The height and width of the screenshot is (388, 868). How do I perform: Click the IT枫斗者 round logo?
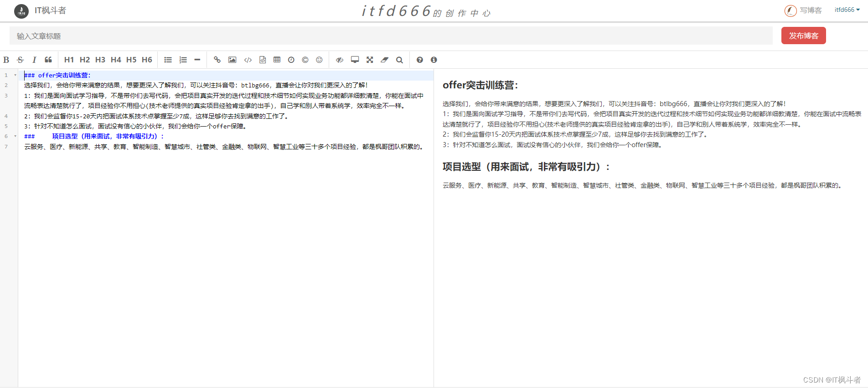(x=21, y=11)
